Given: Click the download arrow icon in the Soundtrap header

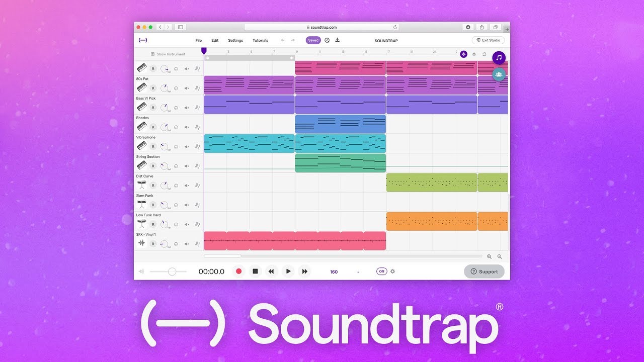Looking at the screenshot, I should pos(338,40).
